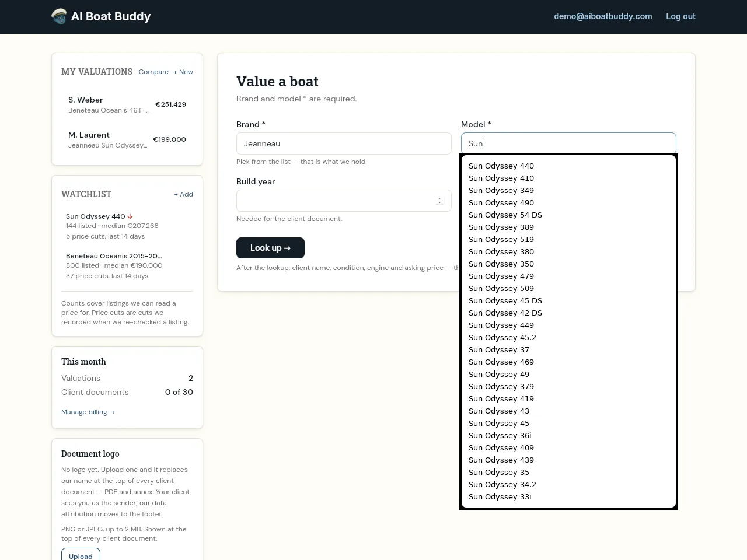Image resolution: width=747 pixels, height=560 pixels.
Task: Pick the Sun Odyssey 45 model entry
Action: (568, 423)
